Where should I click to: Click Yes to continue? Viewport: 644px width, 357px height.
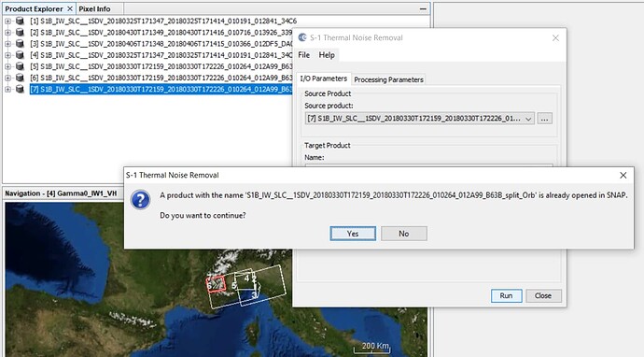353,234
